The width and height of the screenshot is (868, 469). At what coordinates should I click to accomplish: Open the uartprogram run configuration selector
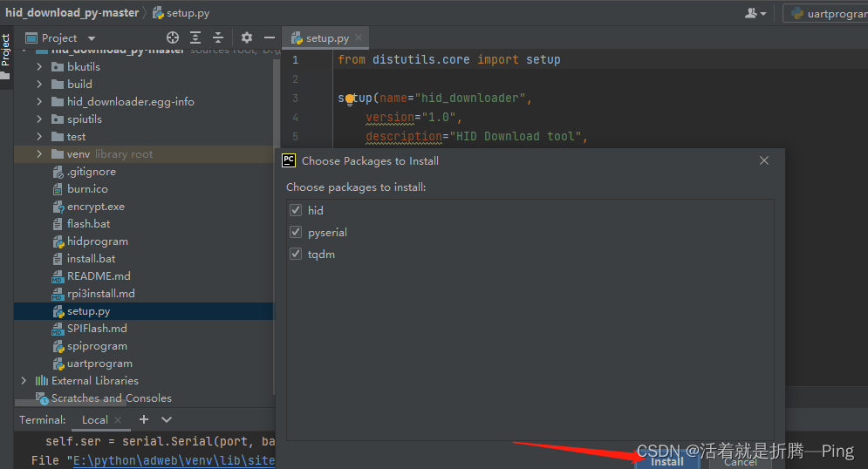[825, 13]
